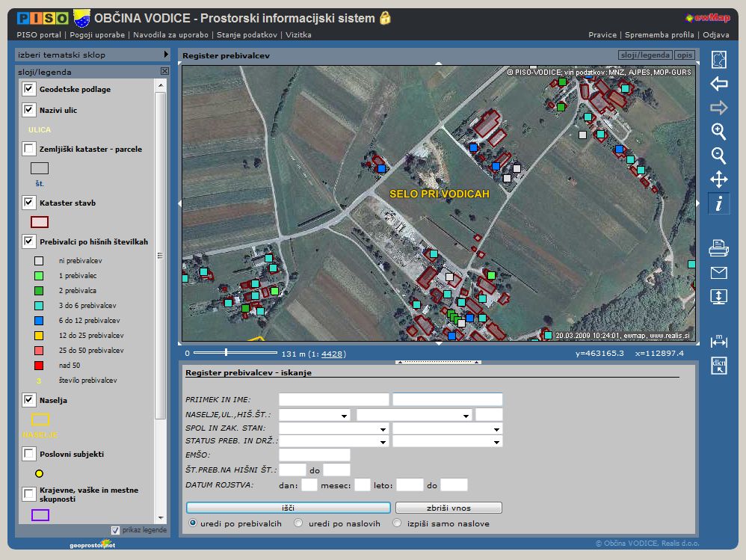Select the zoom in magnifier tool

[x=718, y=132]
